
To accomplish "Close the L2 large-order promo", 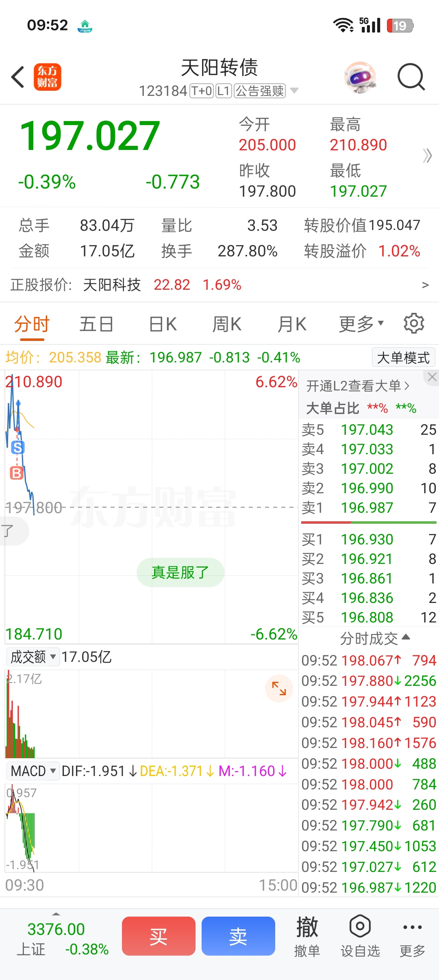I will 432,377.
